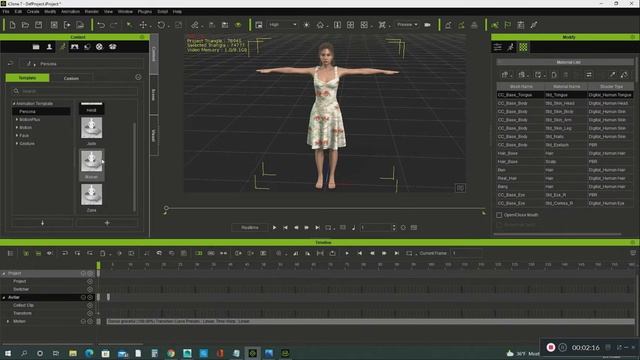Click the Loop icon in Timeline toolbar
The image size is (640, 360).
point(409,253)
